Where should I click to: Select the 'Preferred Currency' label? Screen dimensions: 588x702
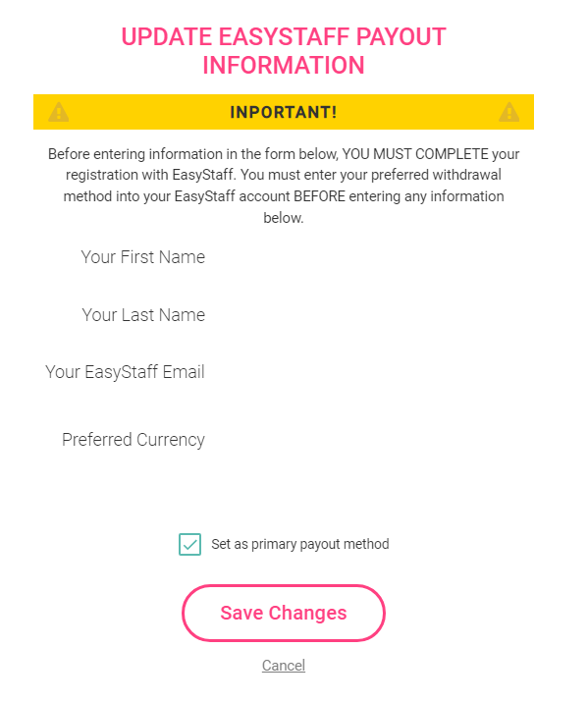134,440
